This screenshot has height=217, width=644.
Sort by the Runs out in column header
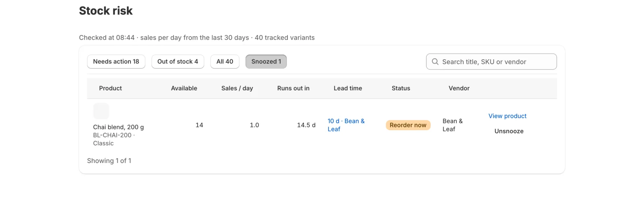tap(293, 88)
